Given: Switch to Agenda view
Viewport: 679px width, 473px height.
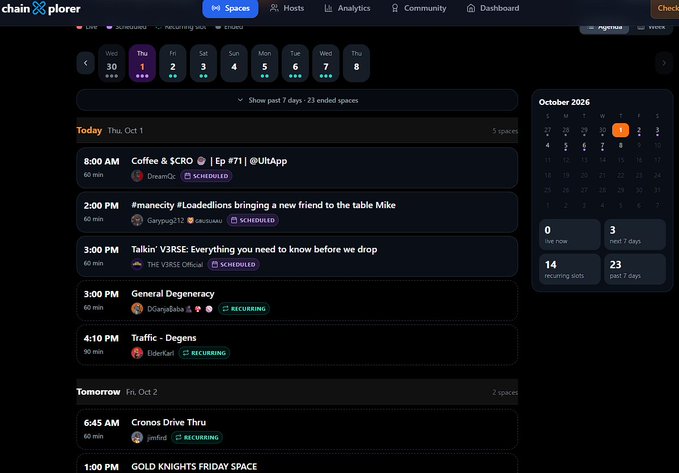Looking at the screenshot, I should (605, 27).
